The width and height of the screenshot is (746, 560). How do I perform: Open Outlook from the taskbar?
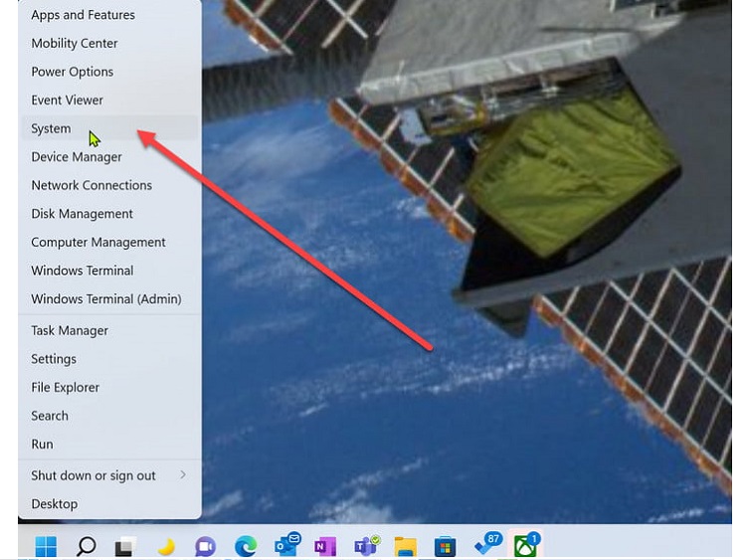pos(287,546)
